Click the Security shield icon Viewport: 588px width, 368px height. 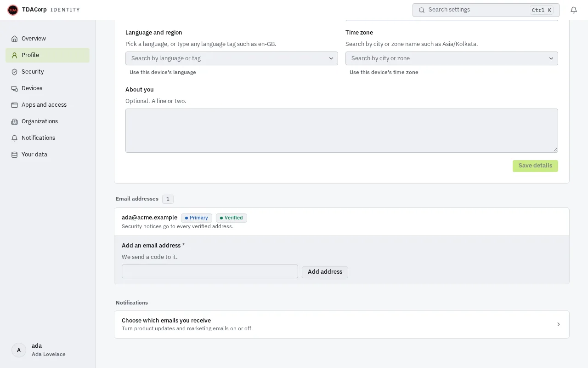(x=14, y=72)
